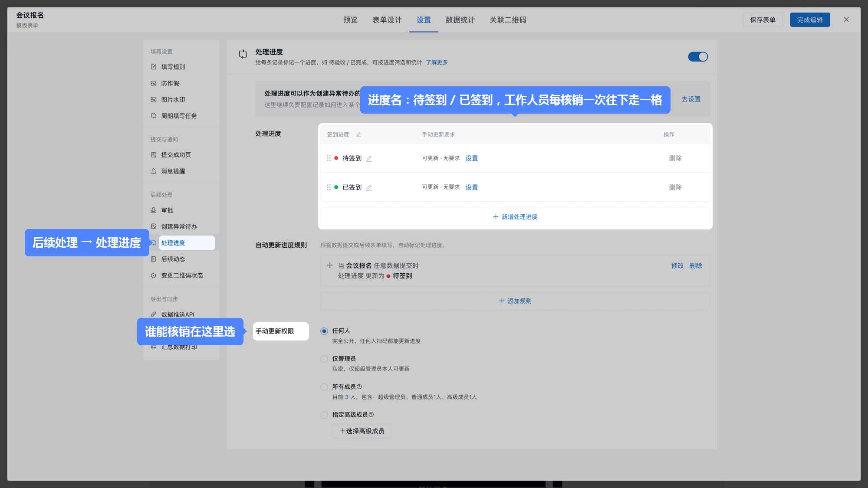Screen dimensions: 868x488
Task: Click 设置 link in 待签到 row
Action: (471, 158)
